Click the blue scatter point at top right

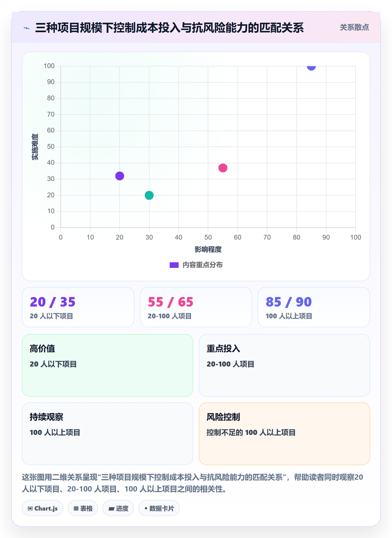click(311, 67)
